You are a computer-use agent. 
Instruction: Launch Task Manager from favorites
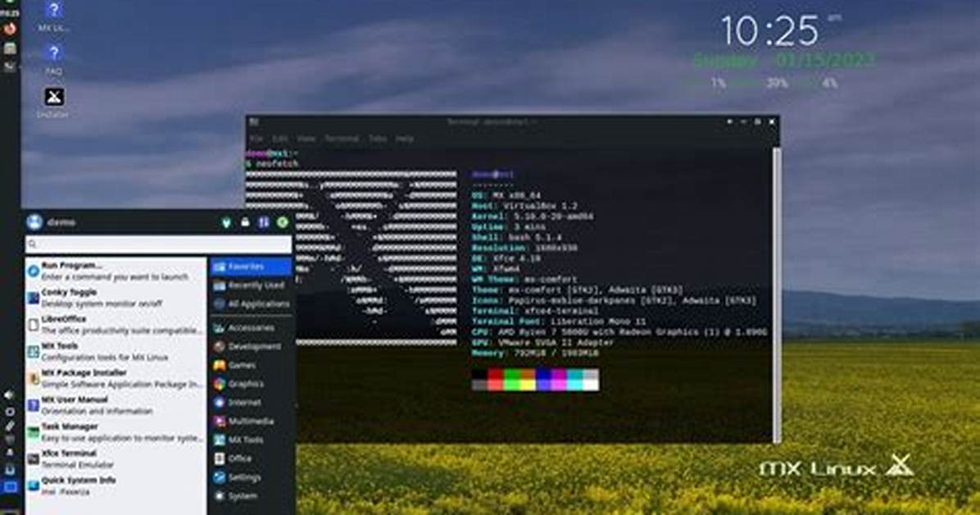click(x=116, y=432)
